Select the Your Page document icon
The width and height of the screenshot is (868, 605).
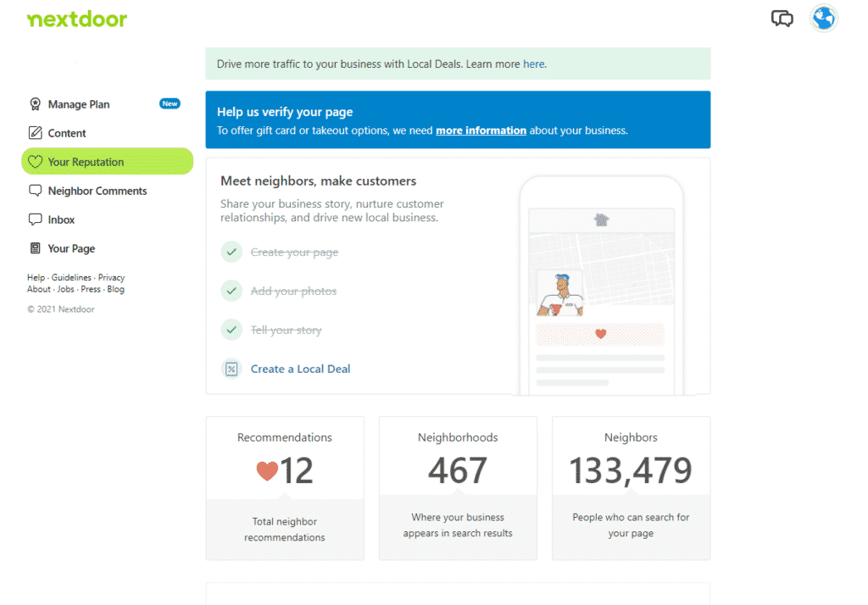(x=36, y=247)
